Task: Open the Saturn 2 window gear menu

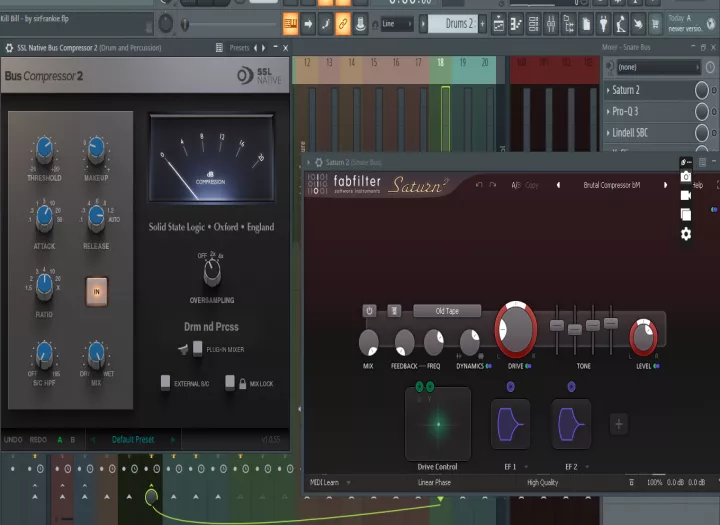Action: tap(319, 162)
